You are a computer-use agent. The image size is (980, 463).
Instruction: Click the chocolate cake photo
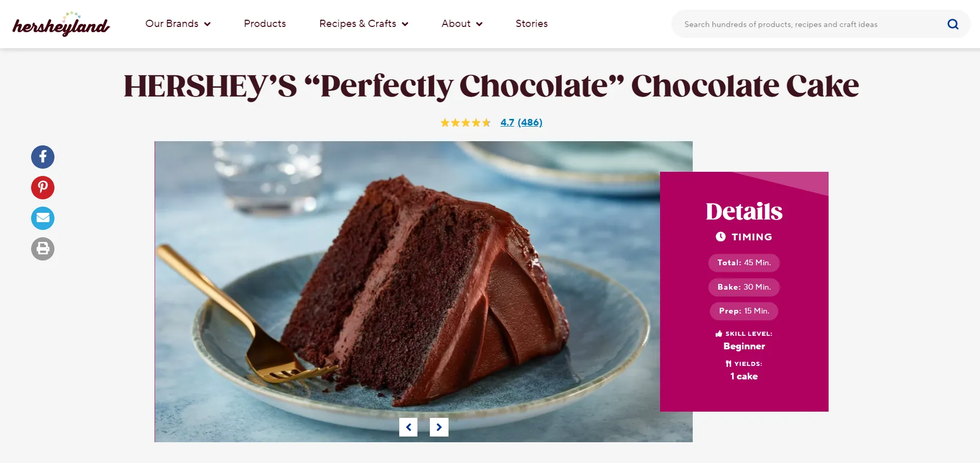coord(408,292)
